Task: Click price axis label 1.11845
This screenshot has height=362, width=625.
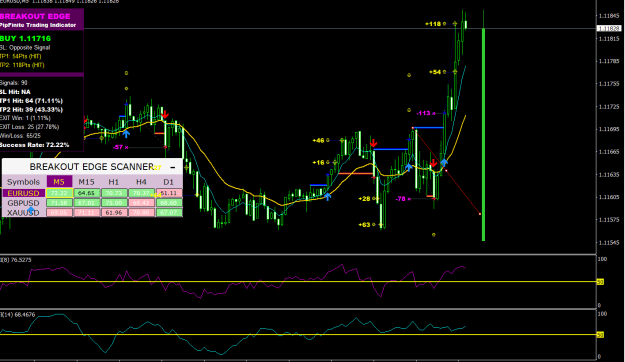Action: pyautogui.click(x=609, y=16)
